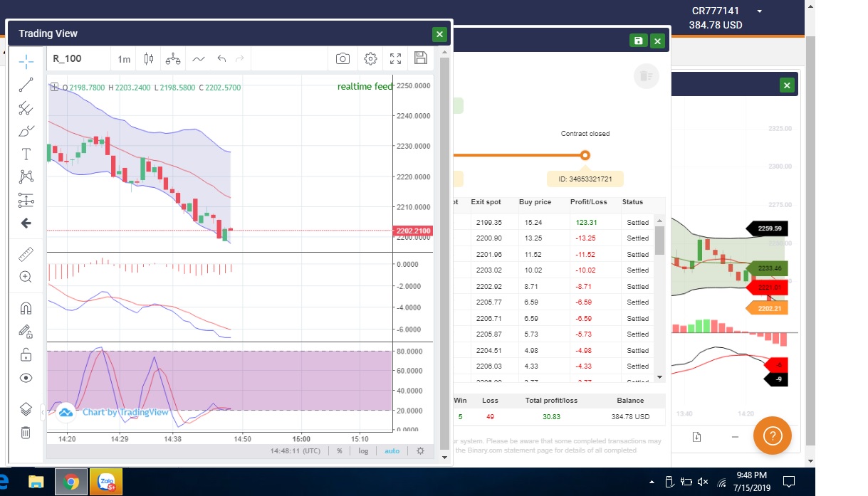The image size is (868, 496).
Task: Toggle hide all drawings eye icon
Action: (x=26, y=378)
